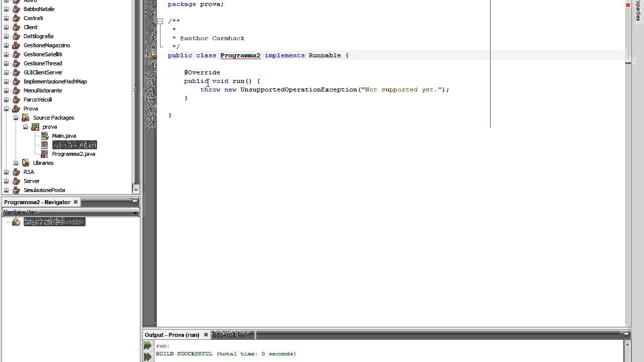This screenshot has height=362, width=644.
Task: Click the Castrati project icon
Action: (x=16, y=18)
